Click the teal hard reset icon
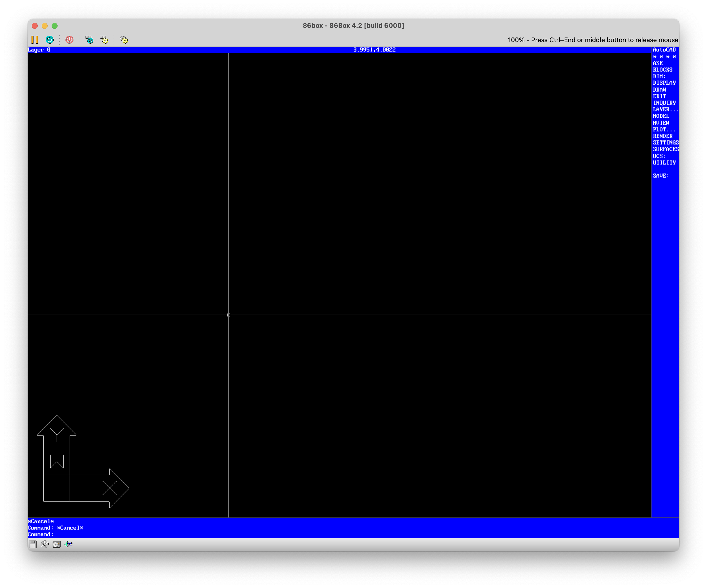The height and width of the screenshot is (588, 707). (50, 40)
